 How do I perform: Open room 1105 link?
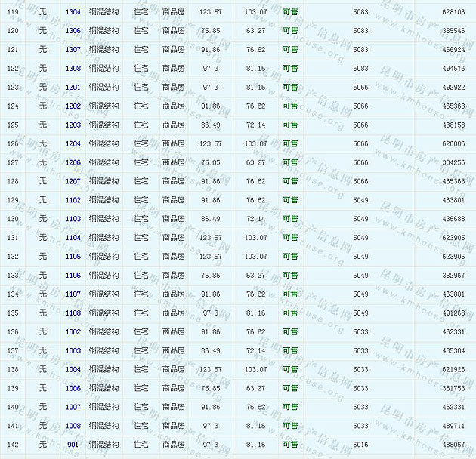pyautogui.click(x=73, y=257)
